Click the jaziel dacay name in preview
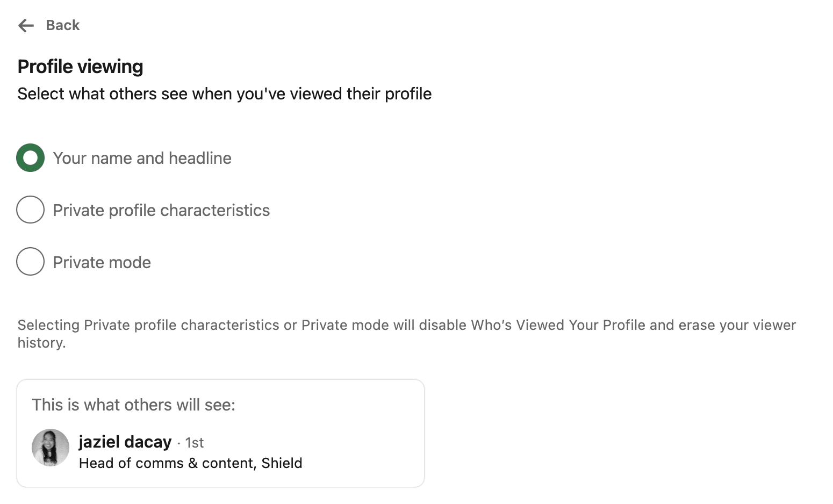The image size is (833, 504). click(125, 442)
